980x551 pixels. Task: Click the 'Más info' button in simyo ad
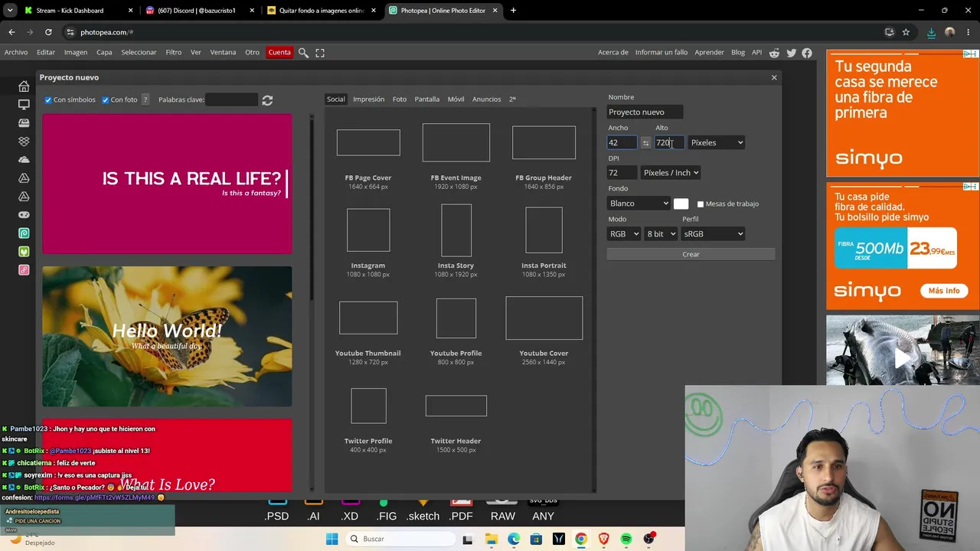[943, 291]
